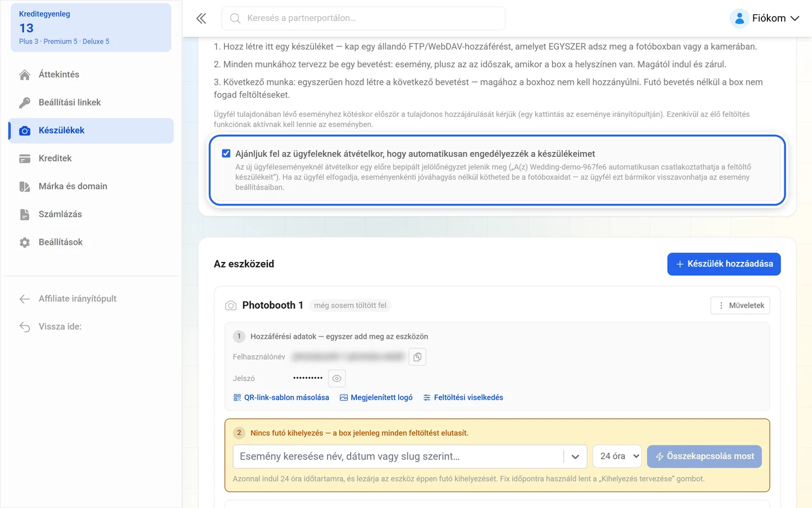Open the Affiliate irányítópult link

point(91,299)
